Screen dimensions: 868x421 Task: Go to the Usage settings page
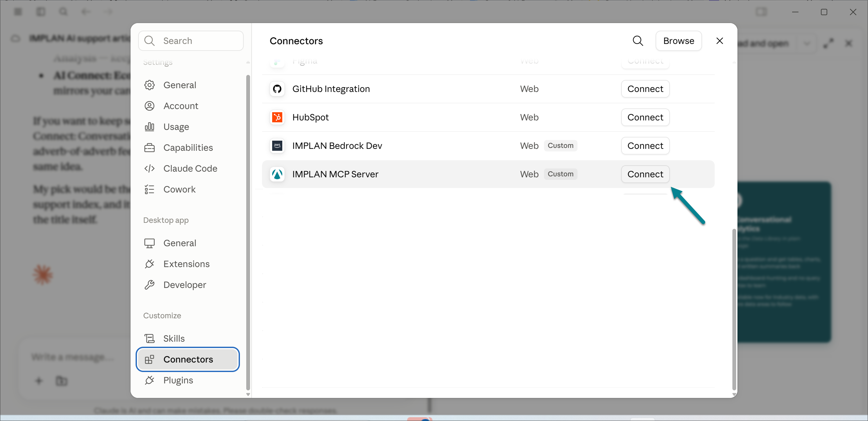tap(188, 127)
